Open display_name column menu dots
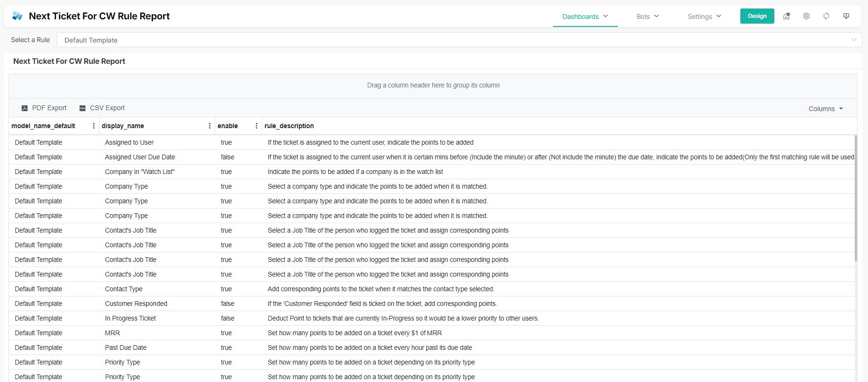This screenshot has width=868, height=382. tap(210, 126)
